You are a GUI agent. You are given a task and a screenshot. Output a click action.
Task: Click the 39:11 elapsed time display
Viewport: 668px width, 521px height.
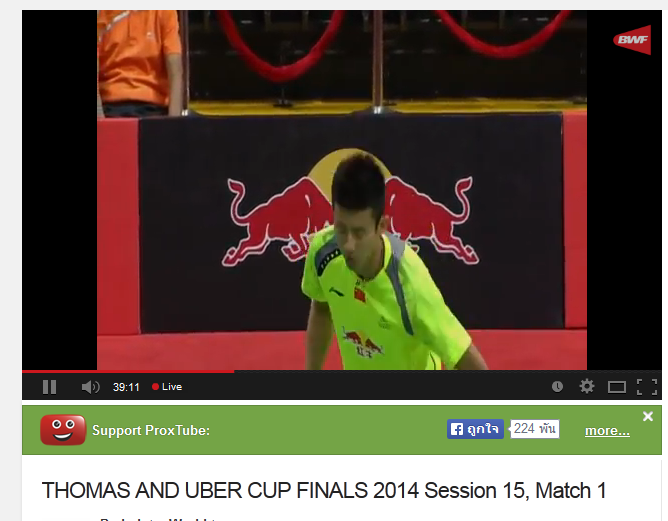(126, 387)
